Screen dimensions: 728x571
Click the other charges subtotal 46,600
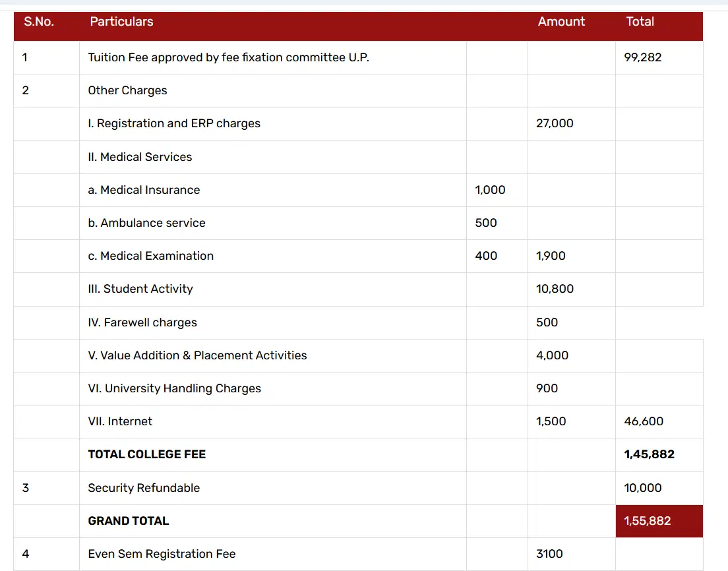[644, 421]
